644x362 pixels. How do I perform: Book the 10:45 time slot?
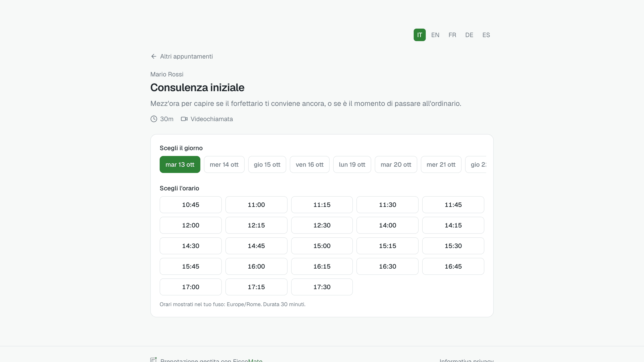[191, 205]
